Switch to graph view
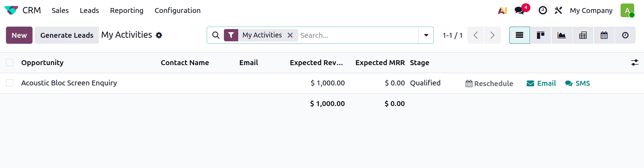The width and height of the screenshot is (644, 168). pyautogui.click(x=562, y=35)
